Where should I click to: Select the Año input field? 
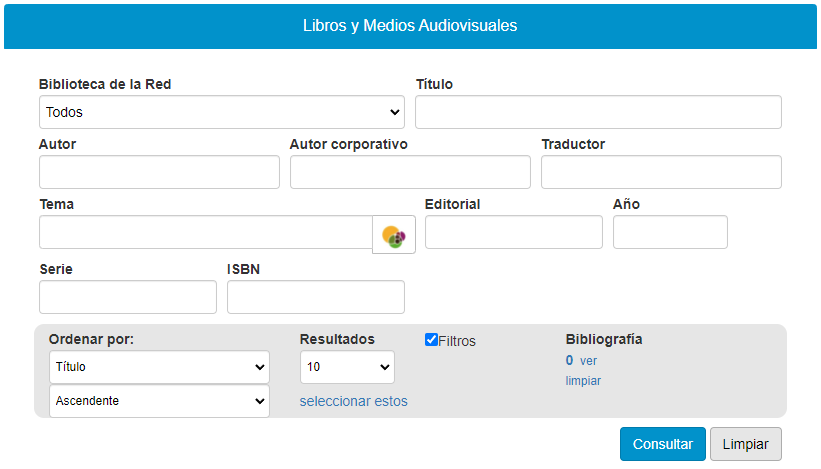670,232
